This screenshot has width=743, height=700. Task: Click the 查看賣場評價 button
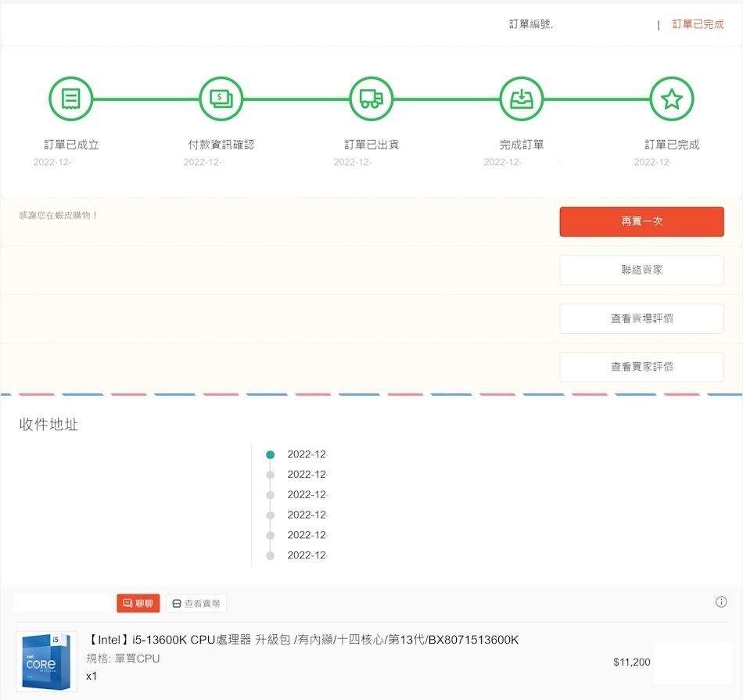click(641, 318)
